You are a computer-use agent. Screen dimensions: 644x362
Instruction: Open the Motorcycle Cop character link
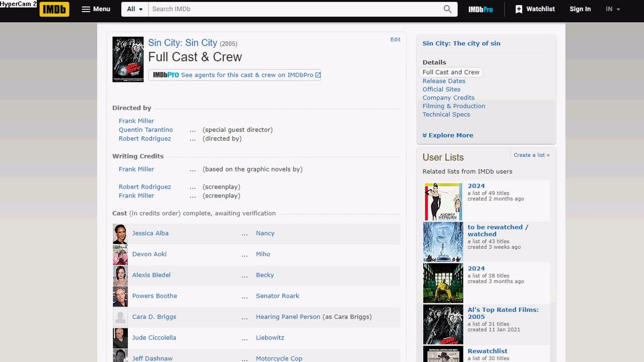coord(279,358)
